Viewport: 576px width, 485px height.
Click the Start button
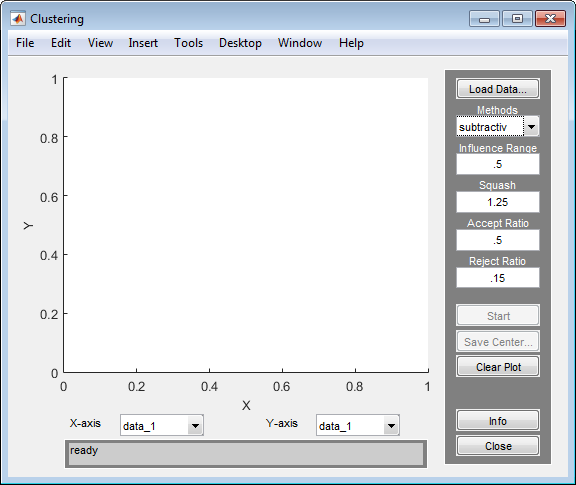point(498,315)
